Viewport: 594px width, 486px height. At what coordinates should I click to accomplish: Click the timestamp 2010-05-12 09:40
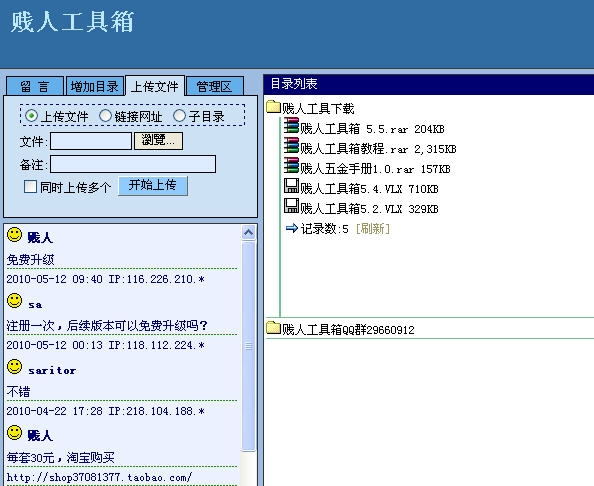point(55,279)
